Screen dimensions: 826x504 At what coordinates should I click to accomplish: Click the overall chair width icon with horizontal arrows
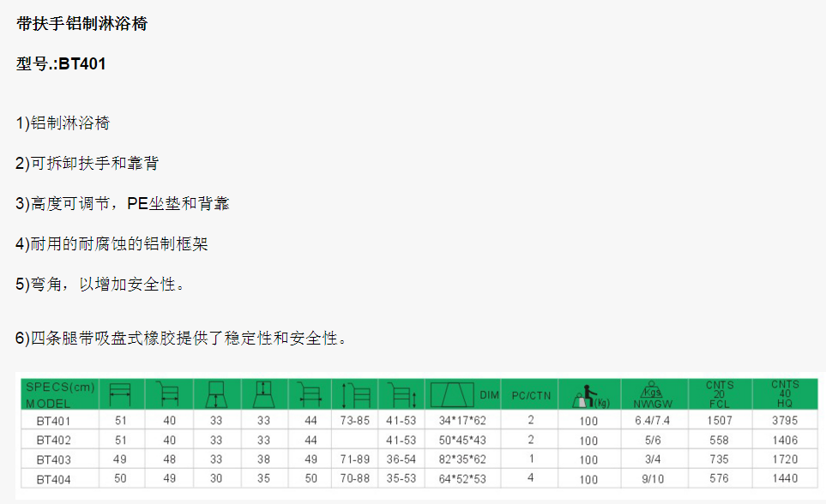[x=310, y=395]
